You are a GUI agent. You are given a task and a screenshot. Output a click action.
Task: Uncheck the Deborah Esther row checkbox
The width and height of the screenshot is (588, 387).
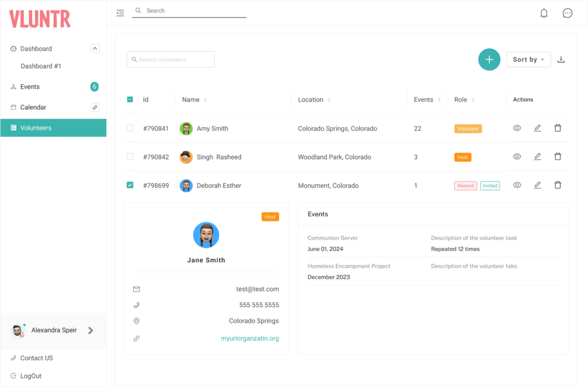[130, 185]
